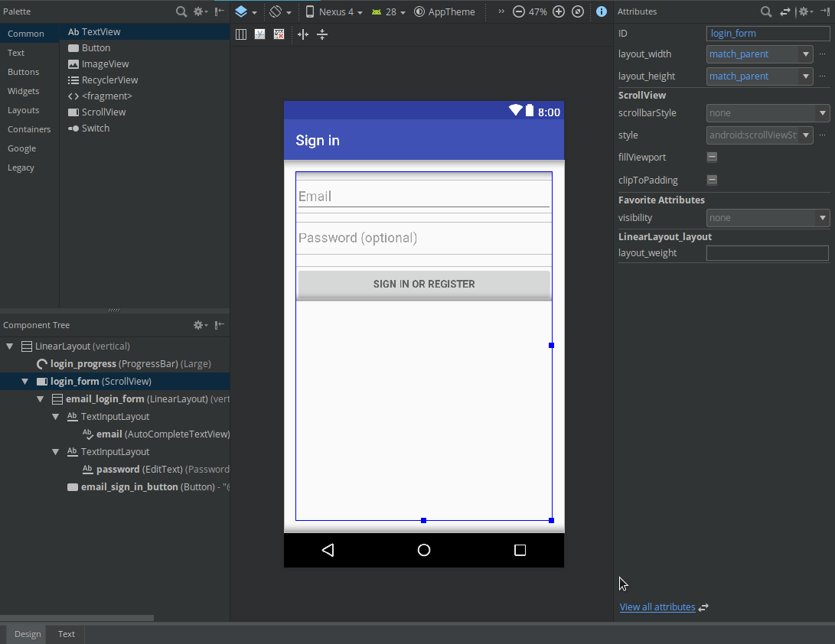Select email_sign_in_button in Component Tree

(x=129, y=486)
